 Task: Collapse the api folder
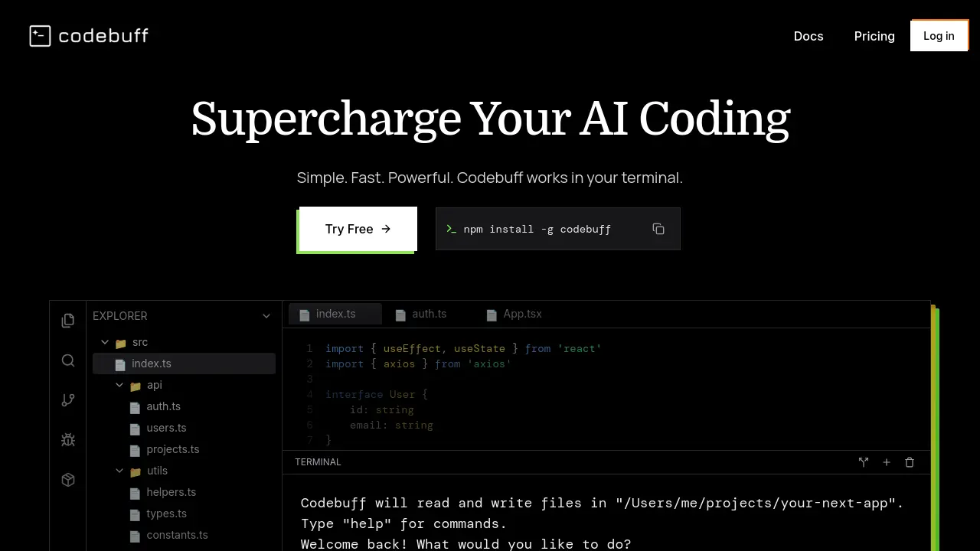119,385
